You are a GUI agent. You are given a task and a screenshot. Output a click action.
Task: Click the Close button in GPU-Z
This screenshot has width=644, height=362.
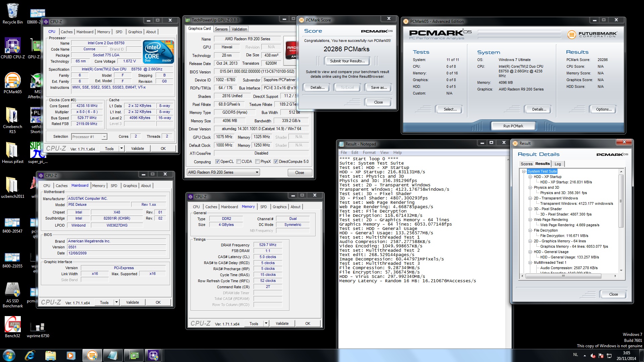pyautogui.click(x=300, y=173)
